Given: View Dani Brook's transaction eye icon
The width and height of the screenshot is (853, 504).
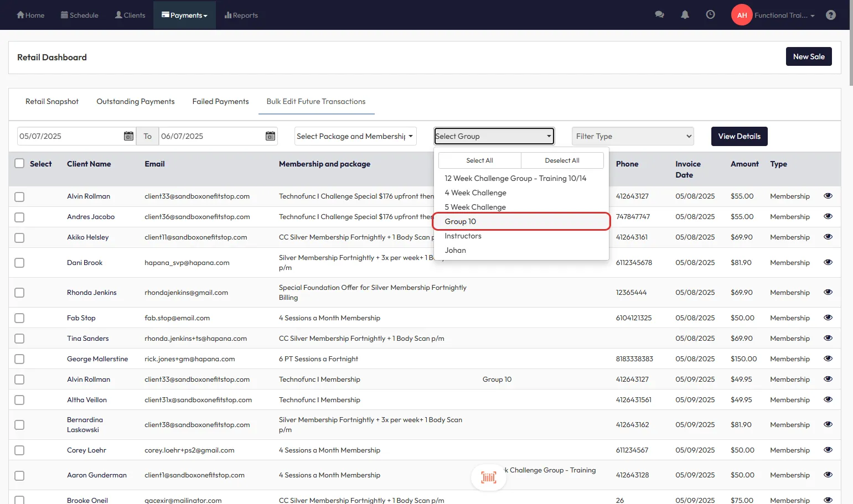Looking at the screenshot, I should coord(828,262).
